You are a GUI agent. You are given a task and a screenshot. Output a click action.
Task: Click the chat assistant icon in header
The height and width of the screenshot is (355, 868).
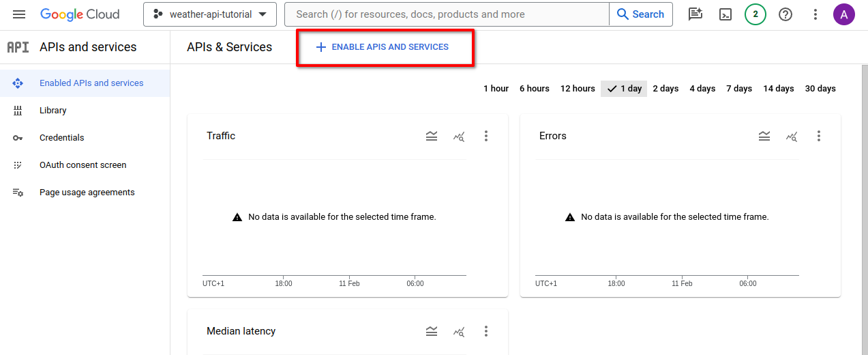pos(695,14)
